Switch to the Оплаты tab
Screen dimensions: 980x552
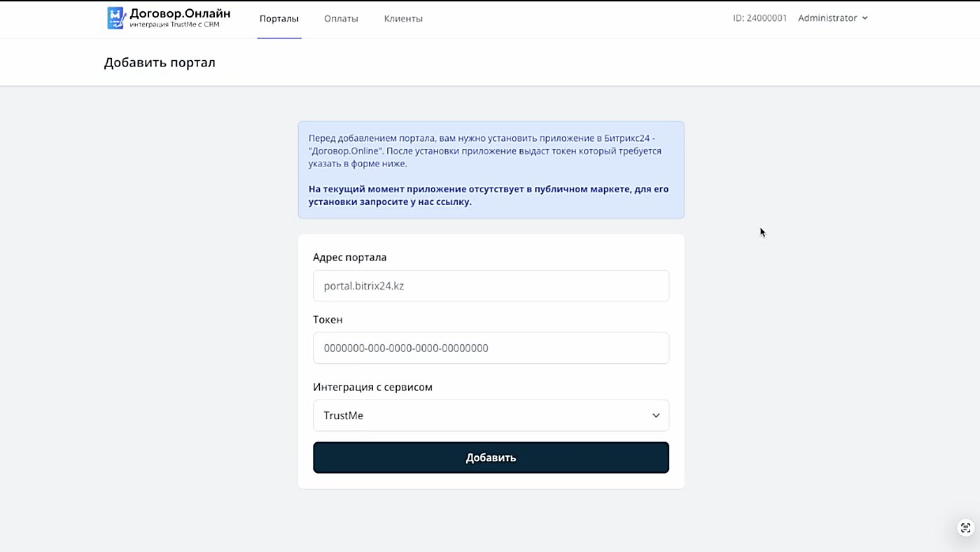point(341,19)
